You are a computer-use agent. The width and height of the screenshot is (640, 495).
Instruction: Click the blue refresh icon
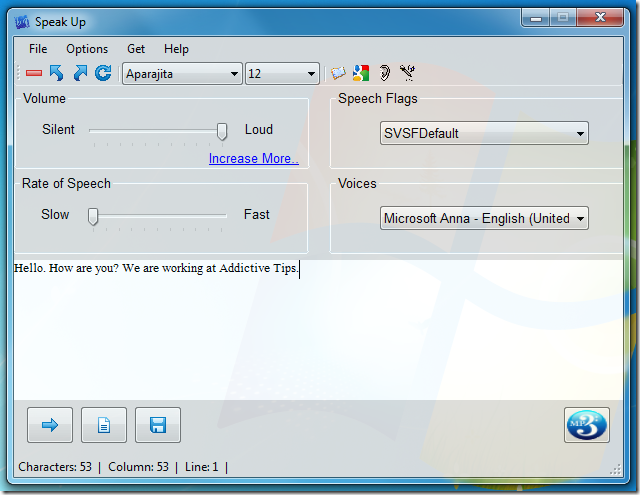103,73
